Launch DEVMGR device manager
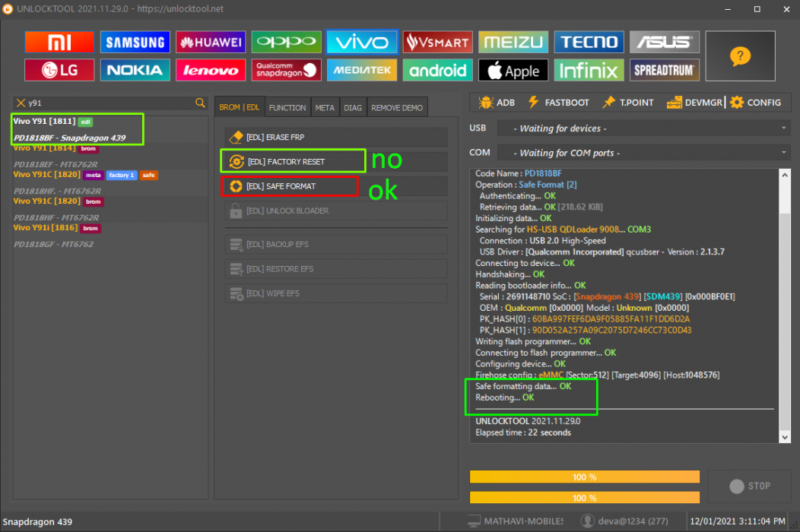800x532 pixels. click(x=694, y=103)
